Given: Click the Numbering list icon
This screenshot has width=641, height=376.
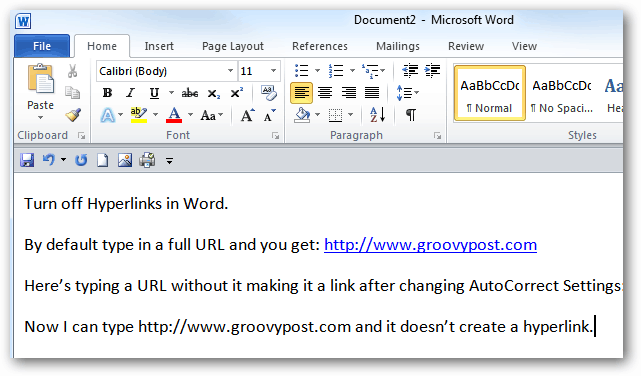Looking at the screenshot, I should tap(336, 71).
